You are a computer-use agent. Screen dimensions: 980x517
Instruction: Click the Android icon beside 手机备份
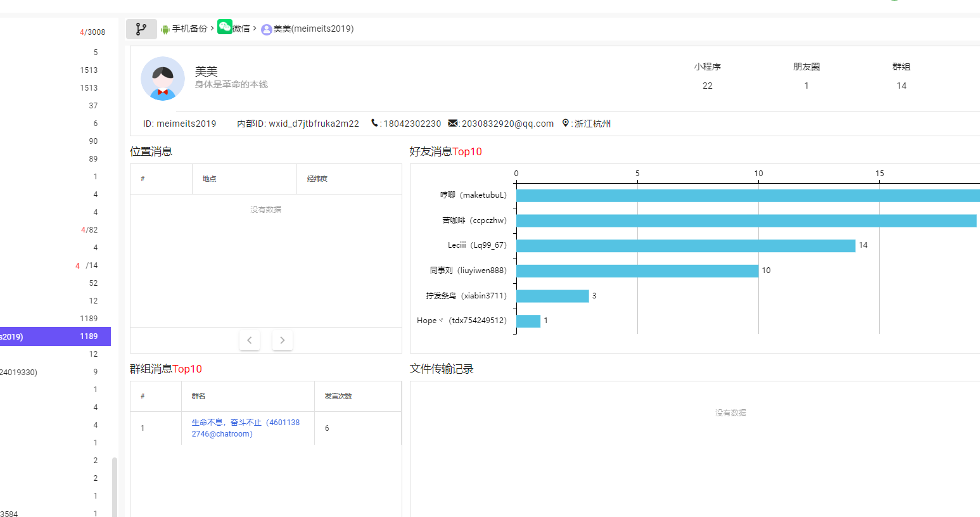click(x=165, y=29)
